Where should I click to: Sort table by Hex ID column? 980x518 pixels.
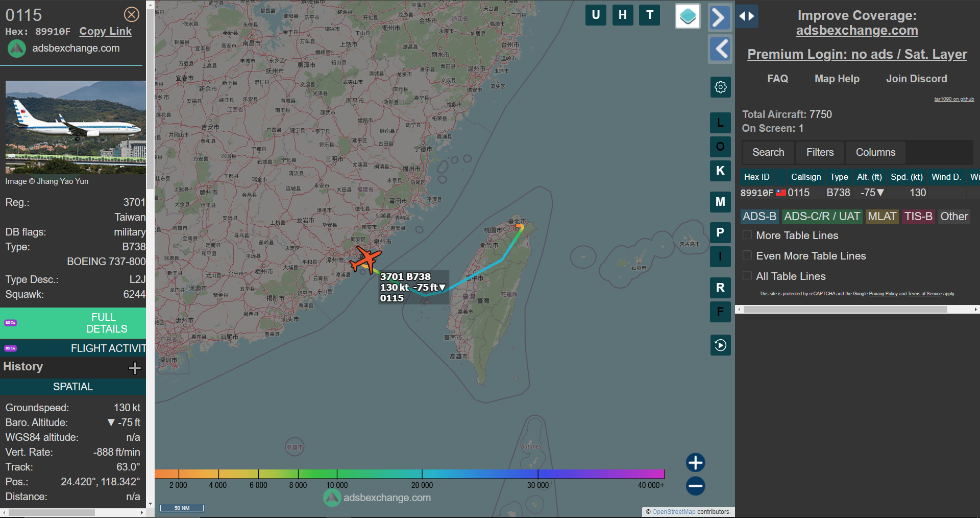click(757, 177)
